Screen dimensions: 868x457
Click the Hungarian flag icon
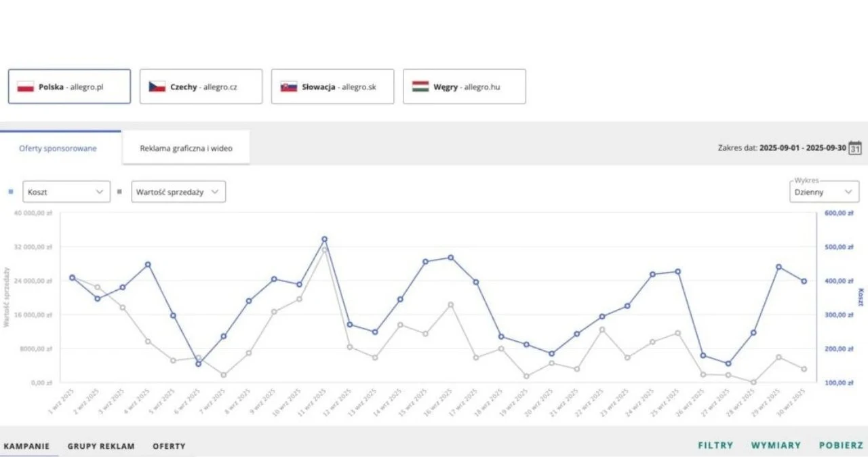(x=420, y=87)
